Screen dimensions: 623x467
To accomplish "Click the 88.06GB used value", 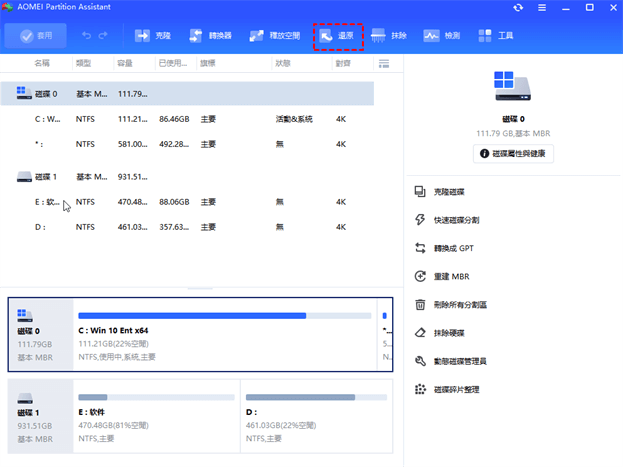I will pos(174,202).
